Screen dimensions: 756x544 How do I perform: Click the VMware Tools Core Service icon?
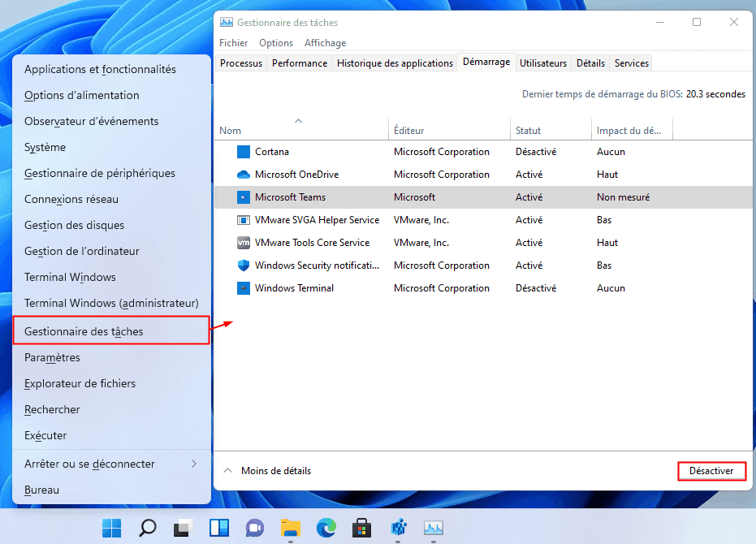pos(243,243)
